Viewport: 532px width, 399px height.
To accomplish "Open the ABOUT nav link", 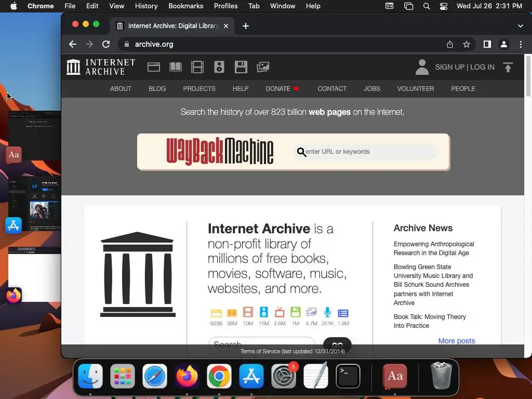I will [121, 88].
